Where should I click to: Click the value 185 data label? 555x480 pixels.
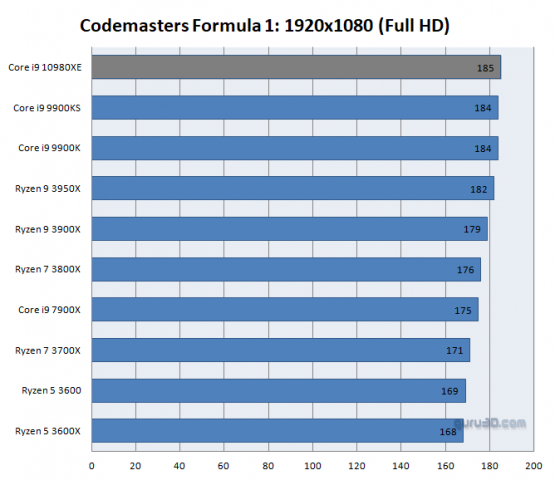tap(485, 68)
